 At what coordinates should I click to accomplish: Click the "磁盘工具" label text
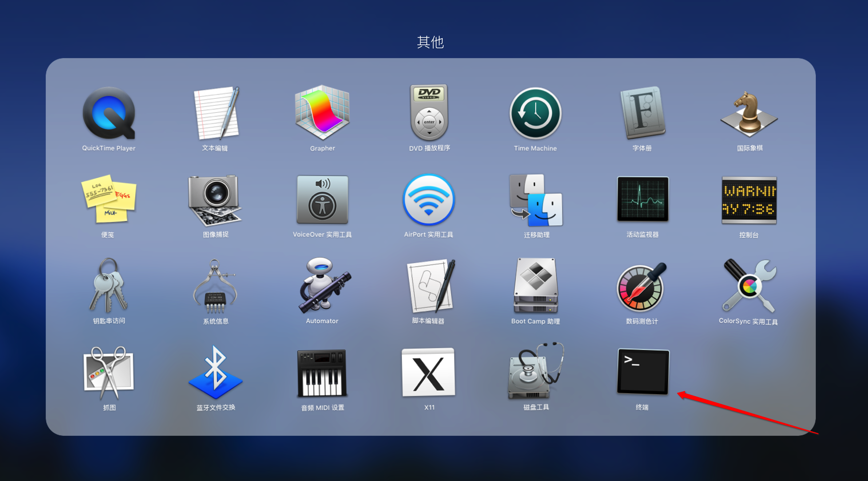pyautogui.click(x=536, y=407)
